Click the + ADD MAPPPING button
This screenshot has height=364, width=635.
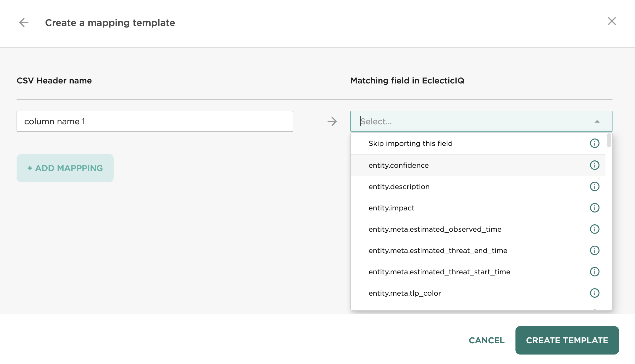(65, 168)
